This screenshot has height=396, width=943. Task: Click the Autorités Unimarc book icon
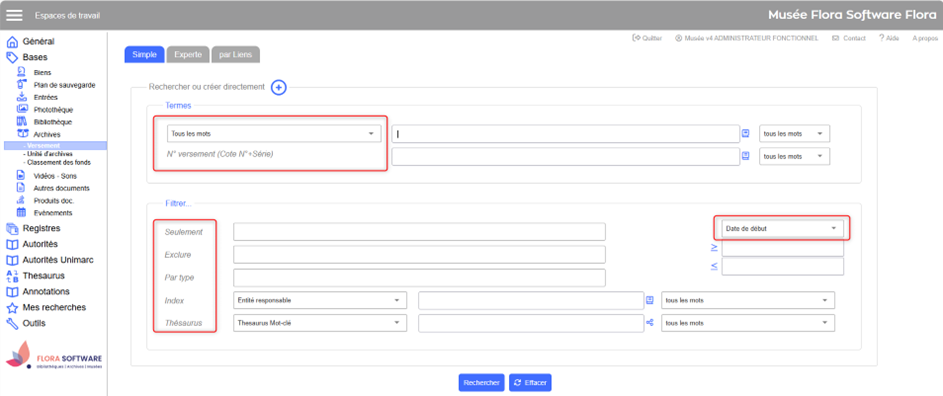11,261
